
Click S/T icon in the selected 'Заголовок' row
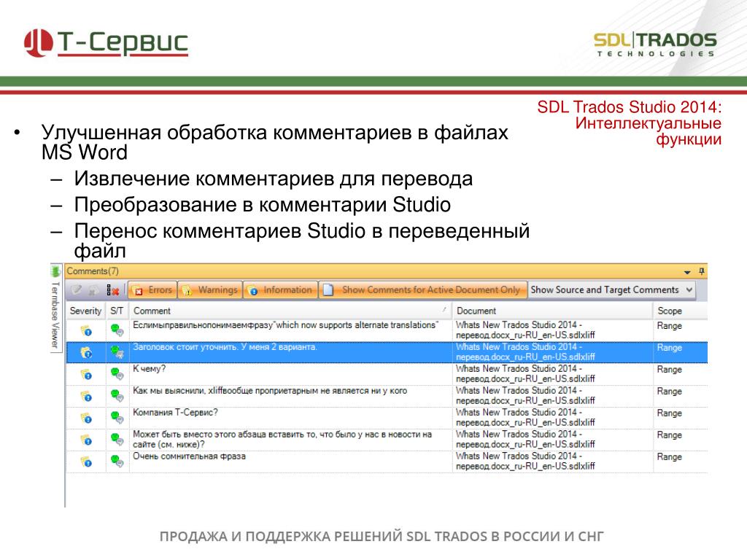coord(117,351)
